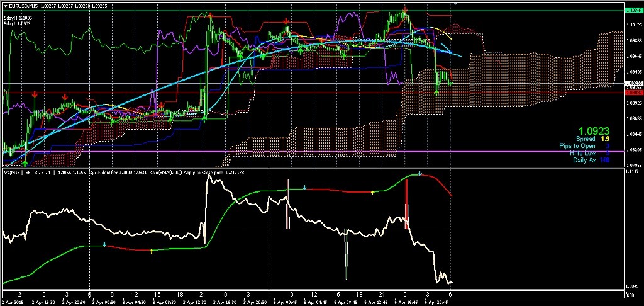Image resolution: width=644 pixels, height=306 pixels.
Task: Click the 2 Apr 2015 date label
Action: click(x=11, y=302)
